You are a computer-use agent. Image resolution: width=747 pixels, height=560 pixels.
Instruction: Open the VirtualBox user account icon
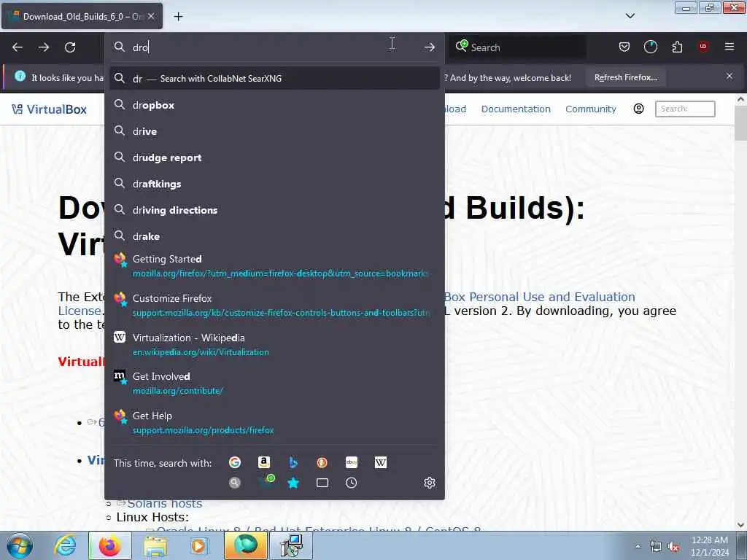pyautogui.click(x=638, y=109)
